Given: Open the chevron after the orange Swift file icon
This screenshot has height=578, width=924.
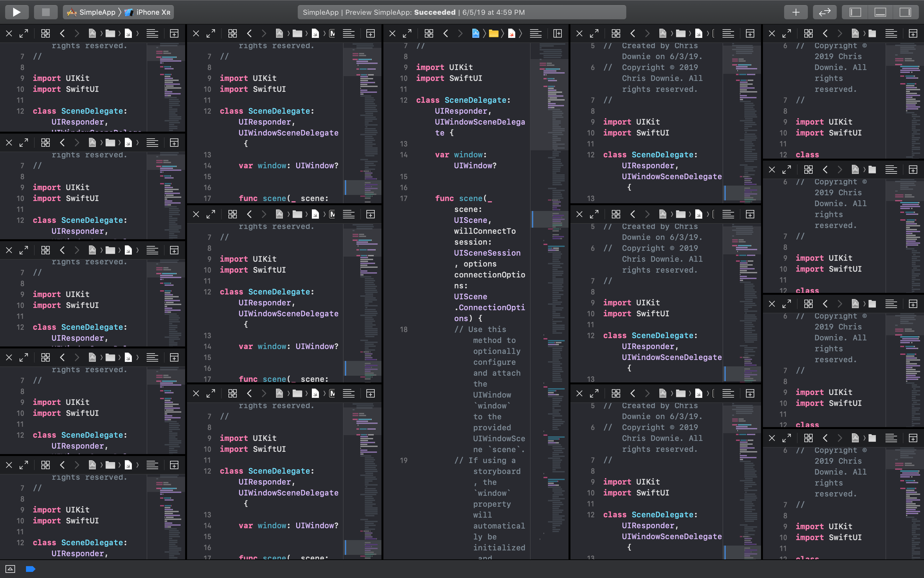Looking at the screenshot, I should pos(520,34).
